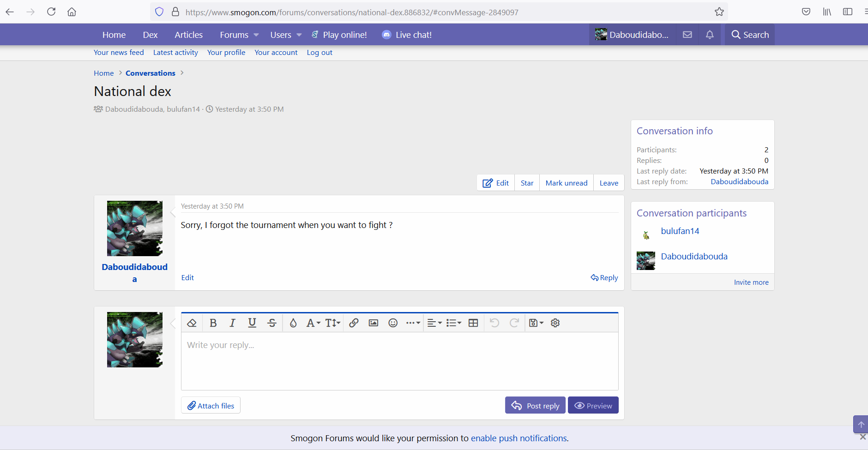Click Log out link
Image resolution: width=868 pixels, height=450 pixels.
coord(319,53)
